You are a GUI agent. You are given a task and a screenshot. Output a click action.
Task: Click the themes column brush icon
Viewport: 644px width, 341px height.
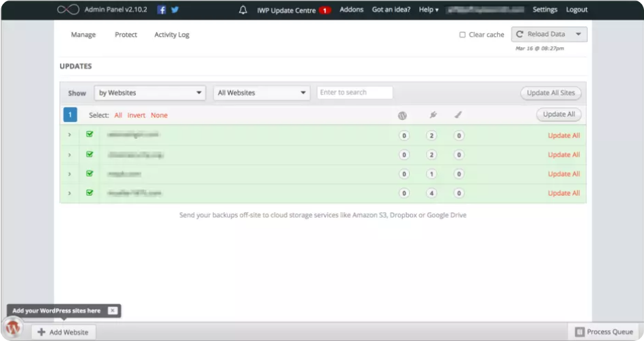coord(458,115)
